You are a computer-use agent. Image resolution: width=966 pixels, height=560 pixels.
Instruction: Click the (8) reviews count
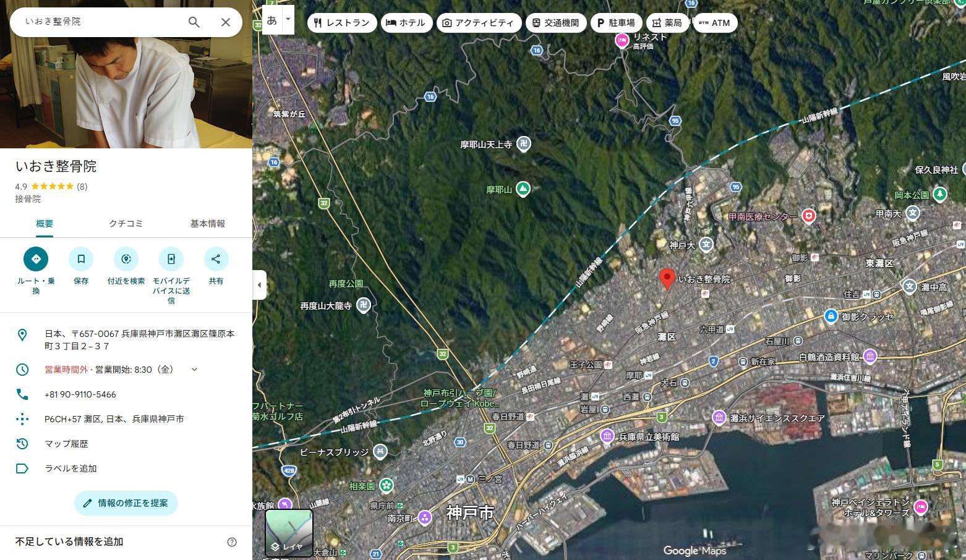tap(82, 187)
